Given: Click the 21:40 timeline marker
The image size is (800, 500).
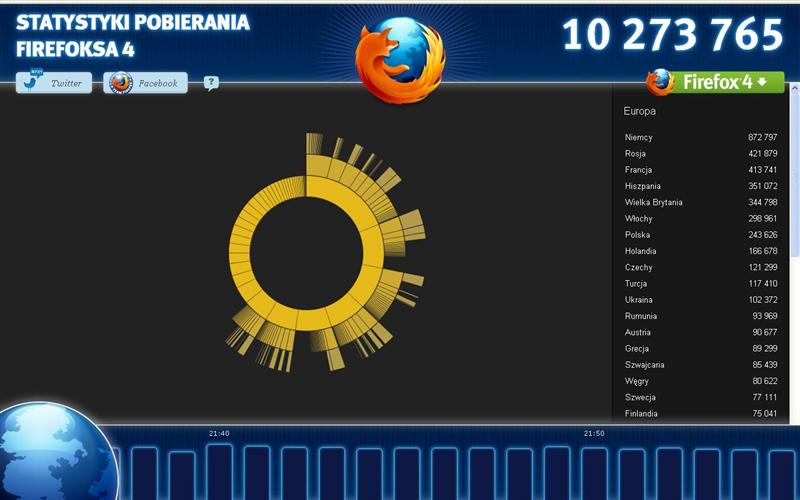Looking at the screenshot, I should point(219,434).
